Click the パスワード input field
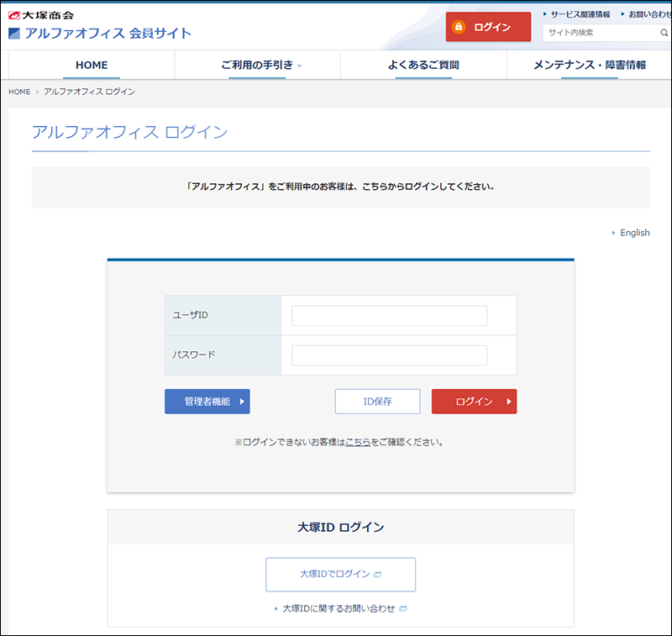This screenshot has height=636, width=672. coord(389,355)
